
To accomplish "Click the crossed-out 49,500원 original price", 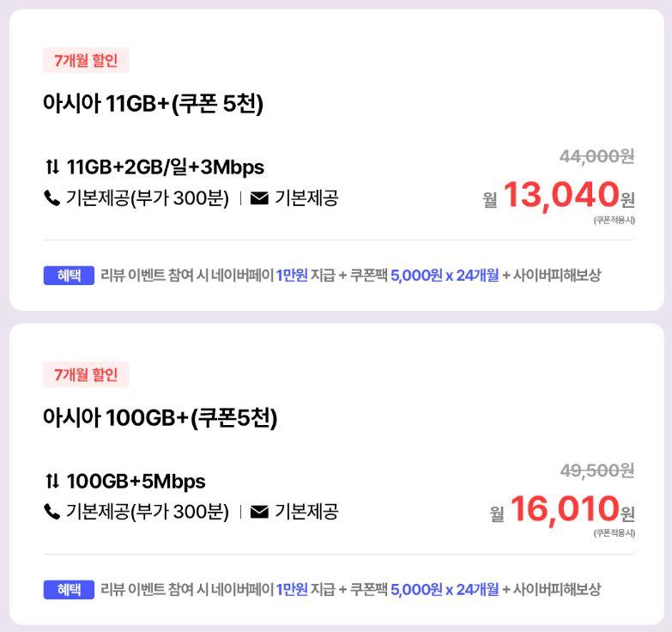I will pyautogui.click(x=596, y=471).
